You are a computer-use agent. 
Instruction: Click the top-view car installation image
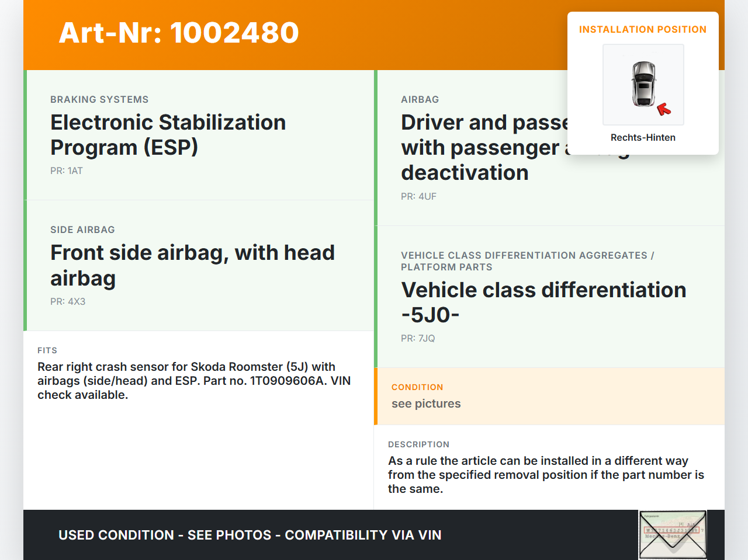(x=643, y=84)
